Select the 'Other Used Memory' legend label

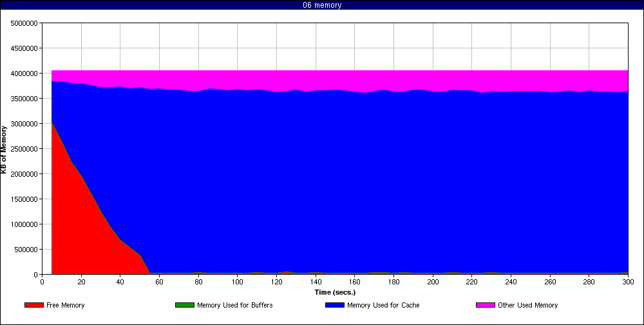click(x=528, y=305)
